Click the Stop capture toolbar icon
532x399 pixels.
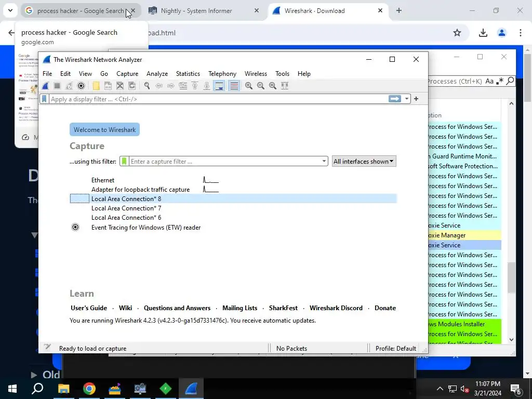pyautogui.click(x=57, y=86)
